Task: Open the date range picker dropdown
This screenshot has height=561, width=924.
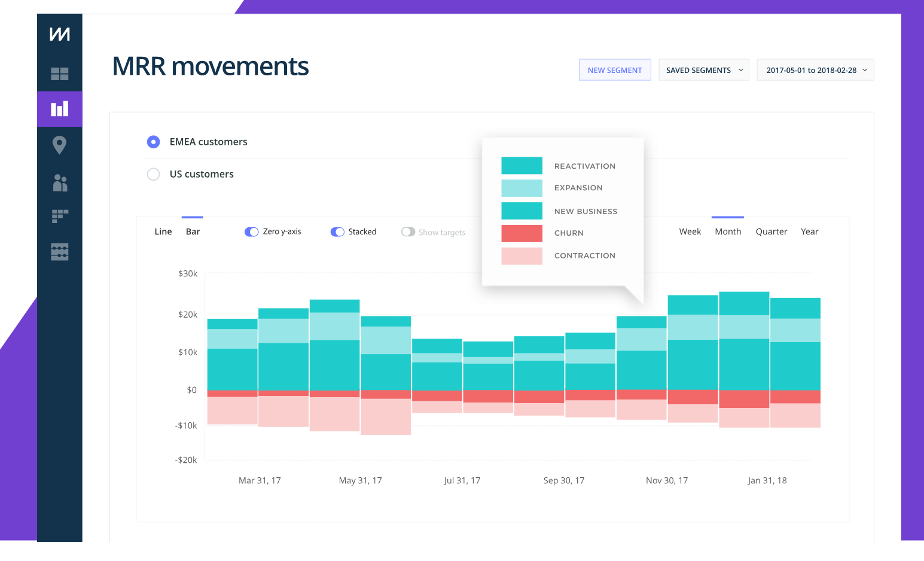Action: [x=815, y=69]
